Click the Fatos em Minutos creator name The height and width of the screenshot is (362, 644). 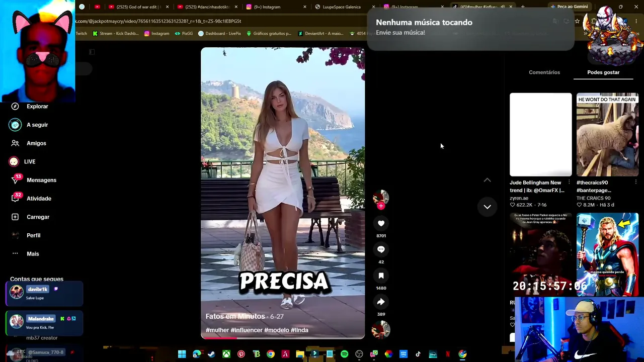pyautogui.click(x=235, y=316)
